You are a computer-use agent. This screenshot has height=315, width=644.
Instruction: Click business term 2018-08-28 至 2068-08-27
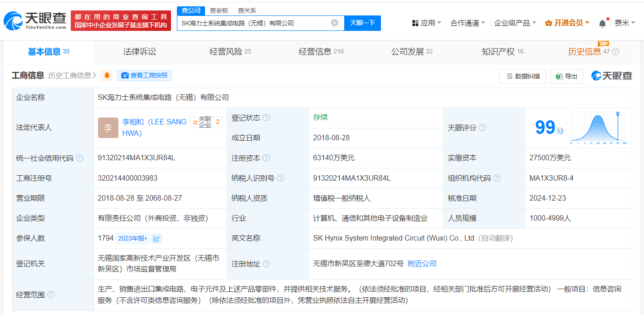(140, 198)
